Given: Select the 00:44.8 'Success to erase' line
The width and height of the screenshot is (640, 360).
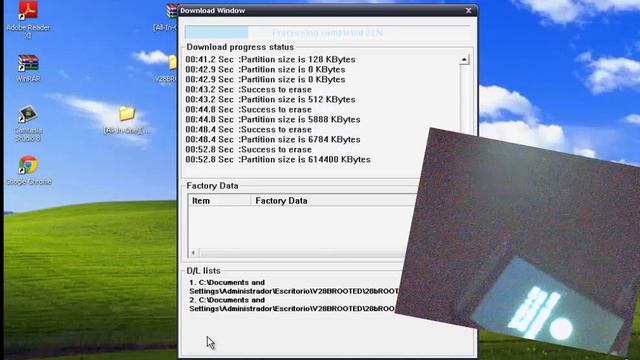Looking at the screenshot, I should (249, 109).
